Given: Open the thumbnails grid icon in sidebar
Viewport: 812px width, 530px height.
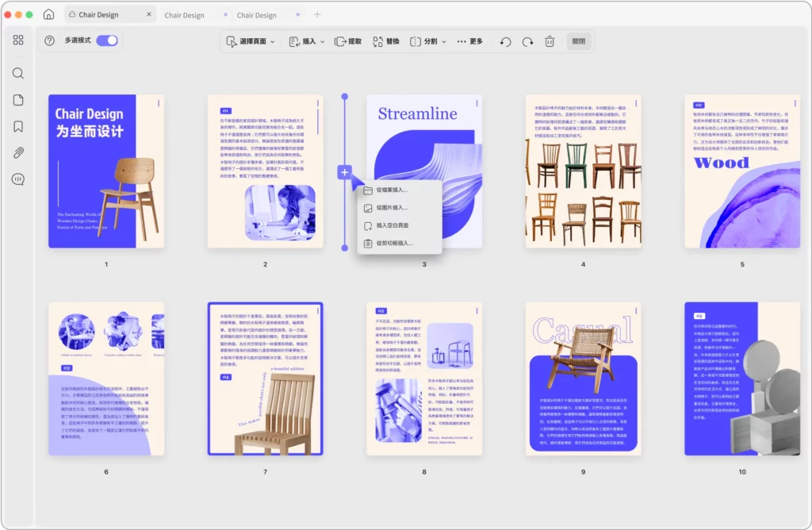Looking at the screenshot, I should [18, 40].
